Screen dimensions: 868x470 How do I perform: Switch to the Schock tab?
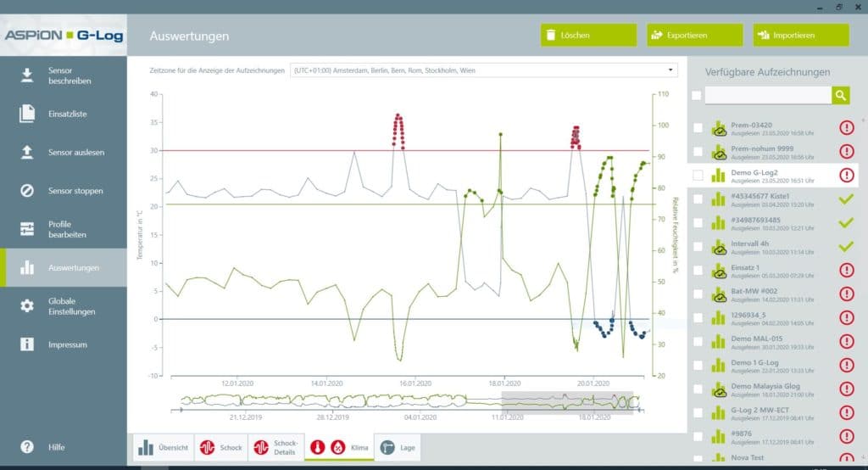[x=221, y=447]
